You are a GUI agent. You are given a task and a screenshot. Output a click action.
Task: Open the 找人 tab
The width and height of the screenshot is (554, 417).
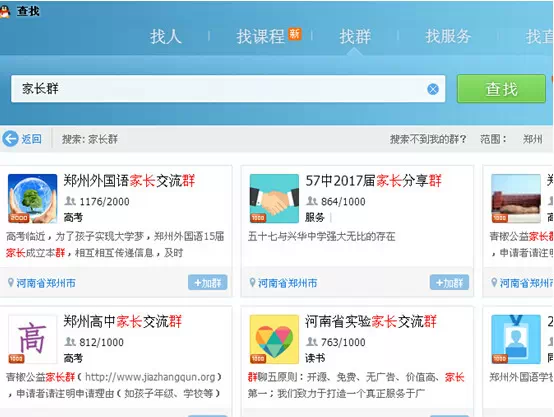point(166,36)
